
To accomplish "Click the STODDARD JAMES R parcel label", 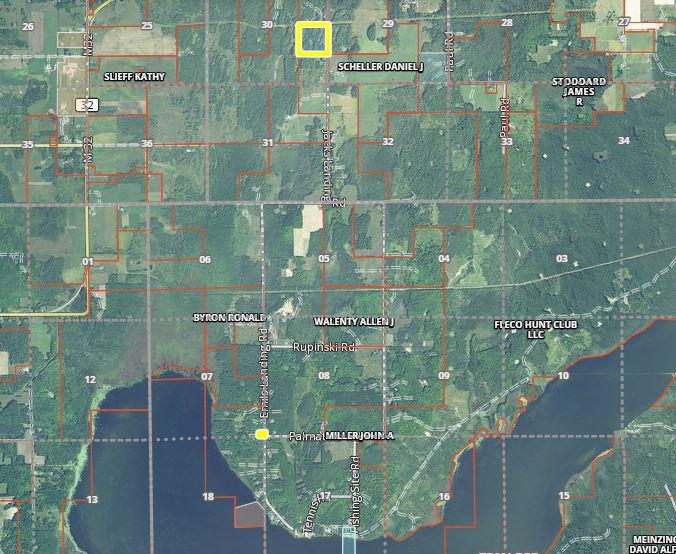I will coord(579,90).
